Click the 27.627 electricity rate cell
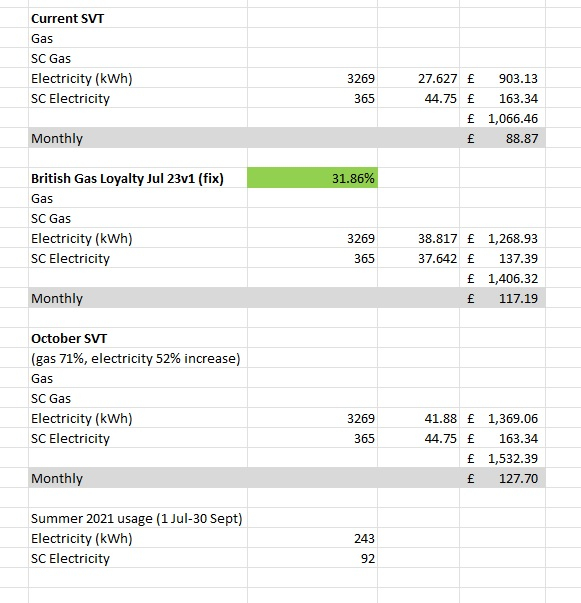The height and width of the screenshot is (603, 581). [418, 78]
